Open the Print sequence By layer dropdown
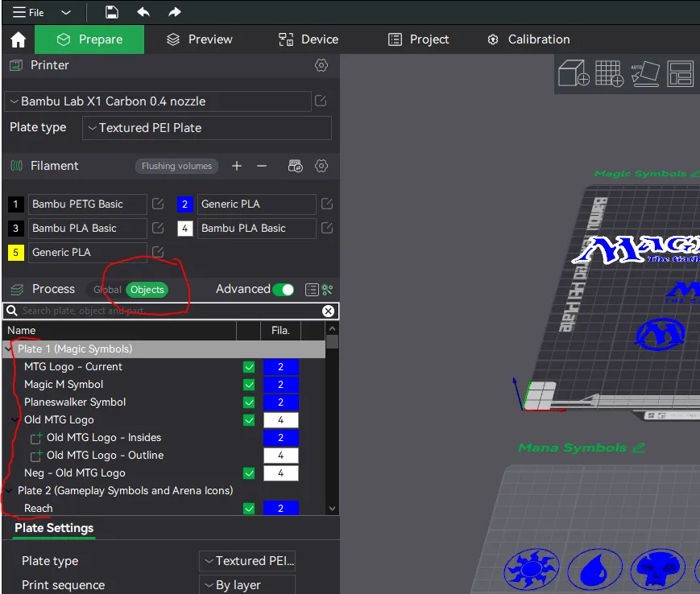Image resolution: width=700 pixels, height=594 pixels. [x=247, y=584]
